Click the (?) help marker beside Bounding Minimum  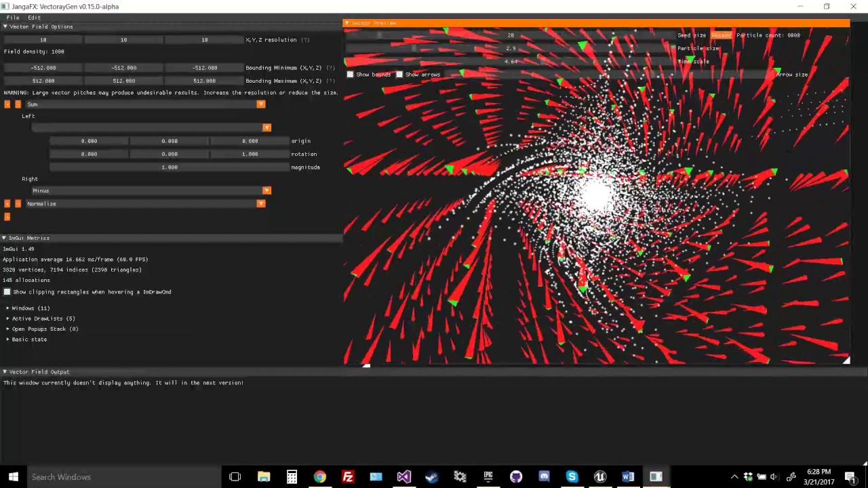coord(330,68)
